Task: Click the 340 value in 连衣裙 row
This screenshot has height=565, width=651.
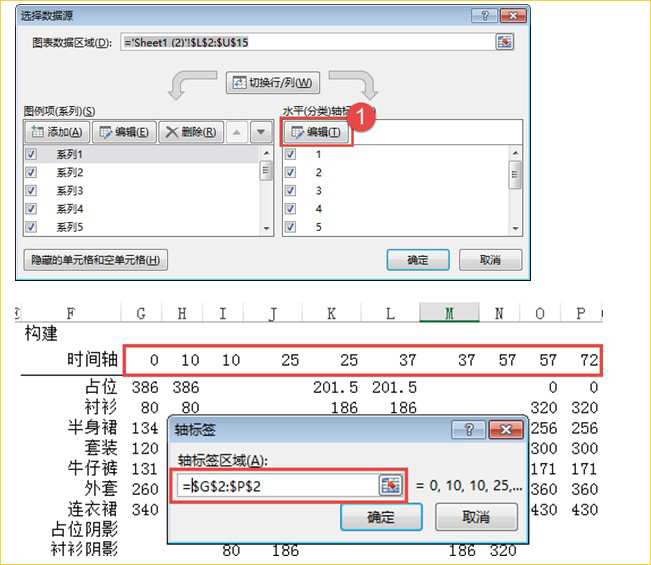Action: (145, 509)
